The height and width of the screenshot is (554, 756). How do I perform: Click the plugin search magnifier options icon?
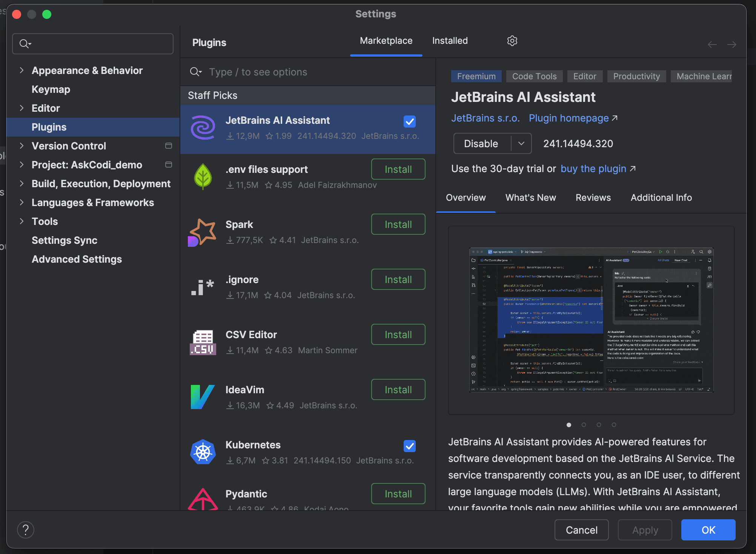pyautogui.click(x=196, y=72)
